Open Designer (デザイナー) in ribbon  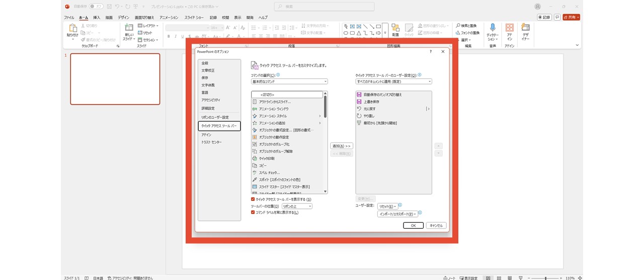click(525, 32)
